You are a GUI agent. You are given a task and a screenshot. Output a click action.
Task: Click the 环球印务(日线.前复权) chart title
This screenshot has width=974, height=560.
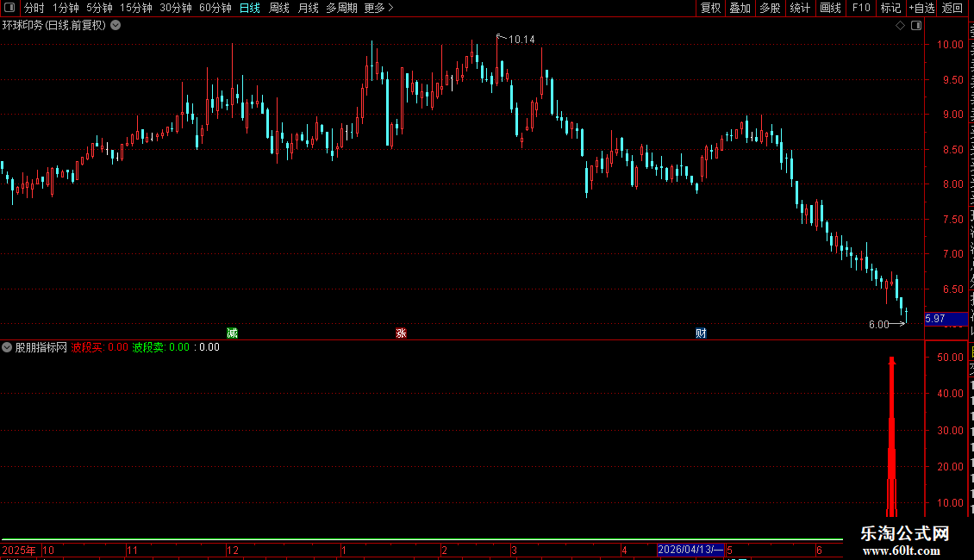pos(54,26)
